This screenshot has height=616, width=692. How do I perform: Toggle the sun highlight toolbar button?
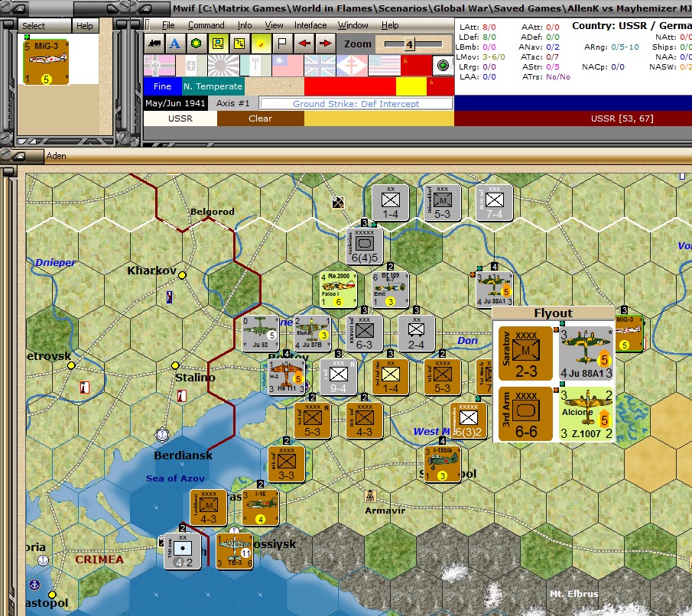261,44
